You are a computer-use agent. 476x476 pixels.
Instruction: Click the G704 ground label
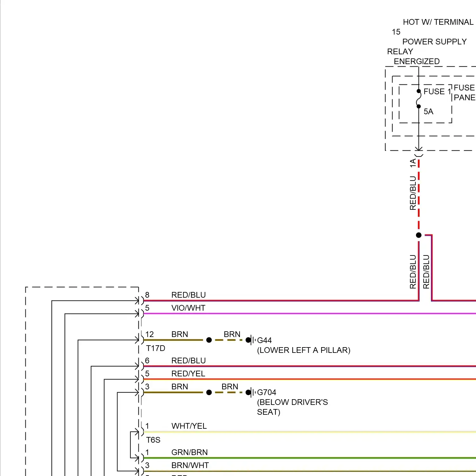[x=267, y=393]
